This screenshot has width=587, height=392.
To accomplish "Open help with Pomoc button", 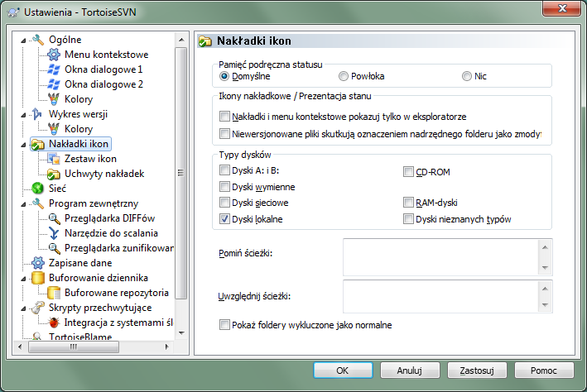I will (544, 370).
